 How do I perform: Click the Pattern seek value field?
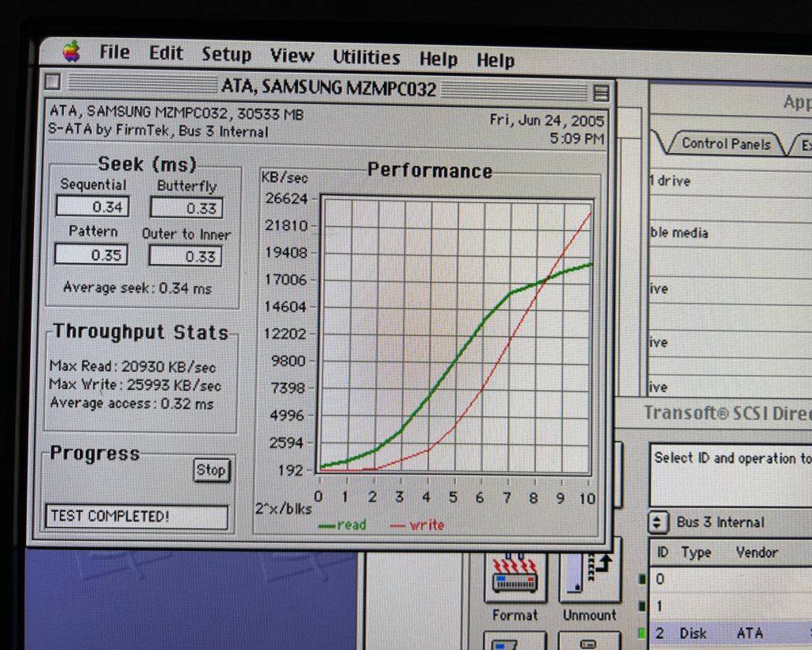pyautogui.click(x=91, y=254)
